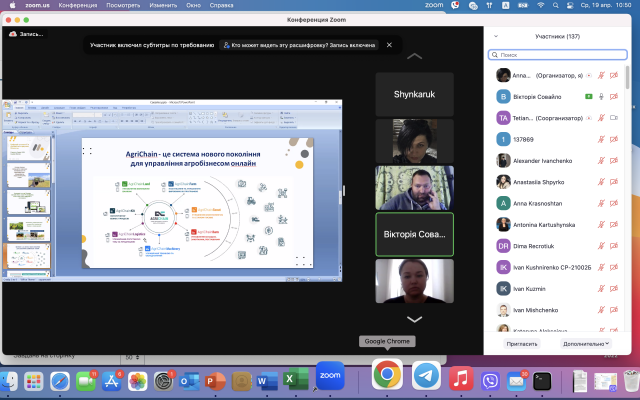The height and width of the screenshot is (400, 640).
Task: Click camera-off icon for Anna Krasnoshtan
Action: tap(613, 203)
